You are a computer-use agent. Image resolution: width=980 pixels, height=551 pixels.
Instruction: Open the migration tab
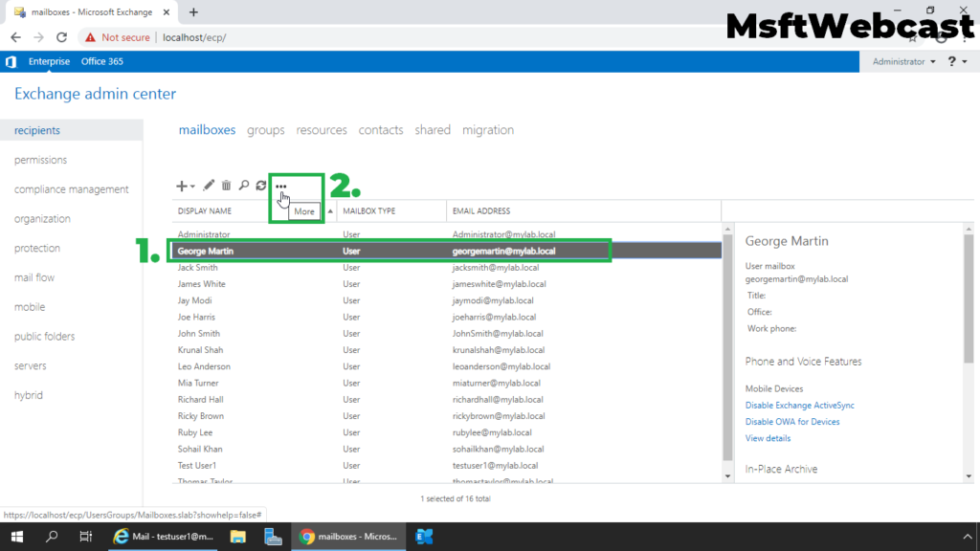pos(488,130)
